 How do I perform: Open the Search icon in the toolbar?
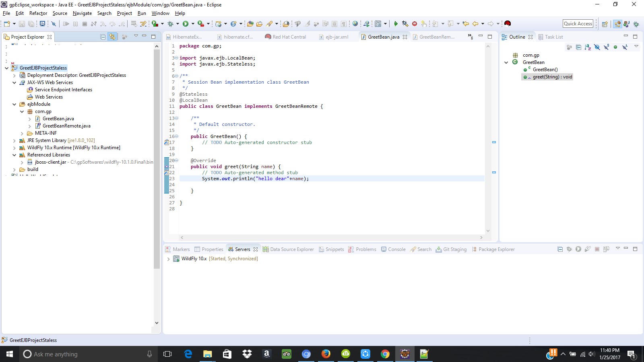pyautogui.click(x=270, y=23)
